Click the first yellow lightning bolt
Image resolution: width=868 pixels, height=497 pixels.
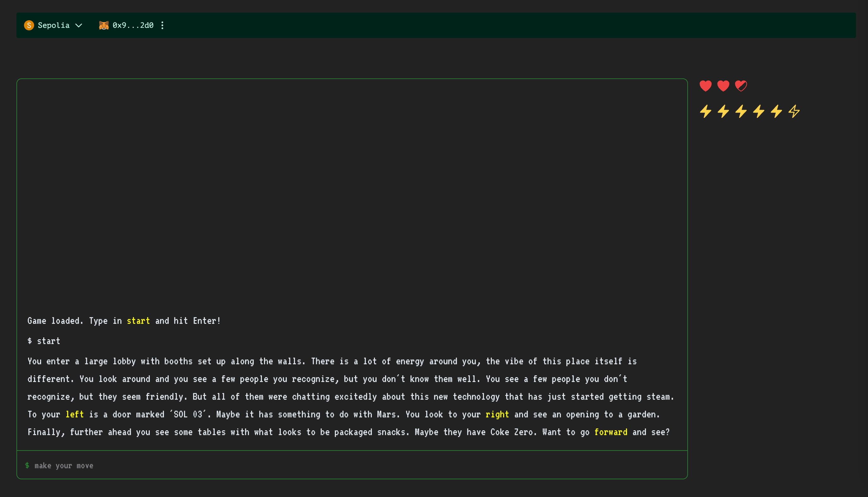point(705,111)
